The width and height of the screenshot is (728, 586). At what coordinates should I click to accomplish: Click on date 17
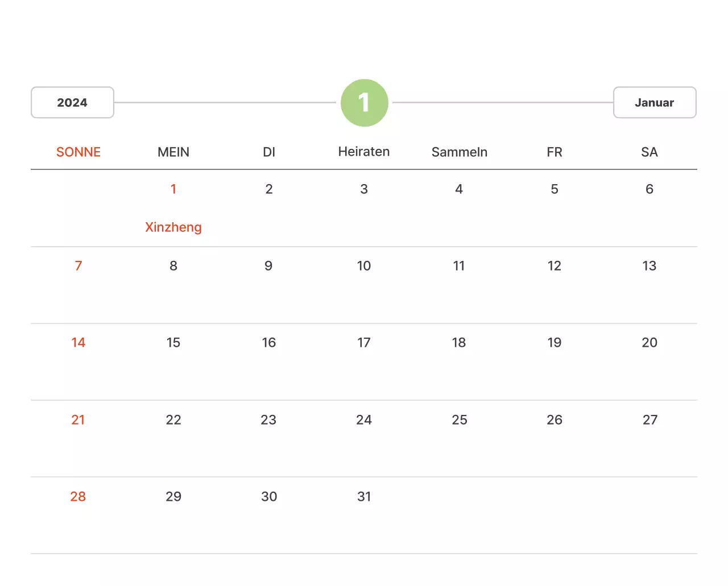(x=364, y=343)
